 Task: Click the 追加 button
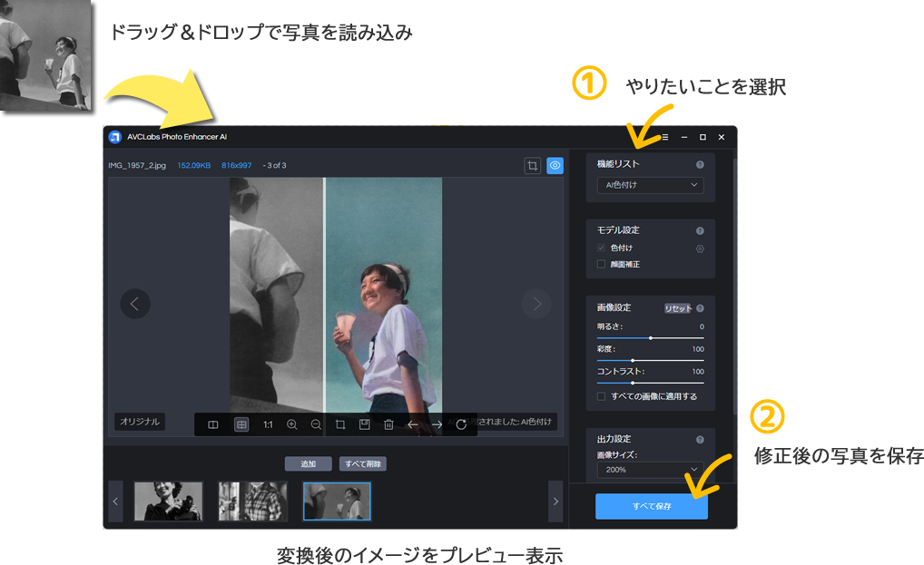308,463
